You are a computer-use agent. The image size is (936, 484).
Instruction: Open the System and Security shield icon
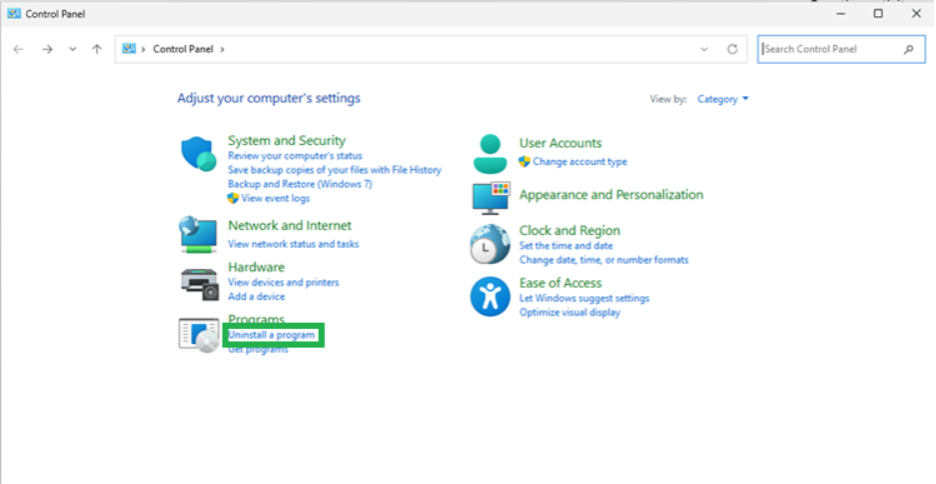click(198, 154)
